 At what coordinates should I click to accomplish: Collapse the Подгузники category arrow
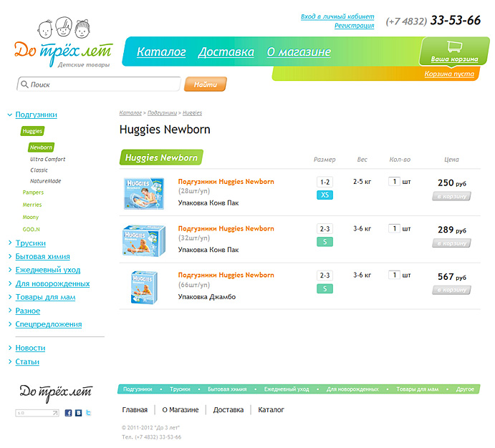(x=10, y=115)
